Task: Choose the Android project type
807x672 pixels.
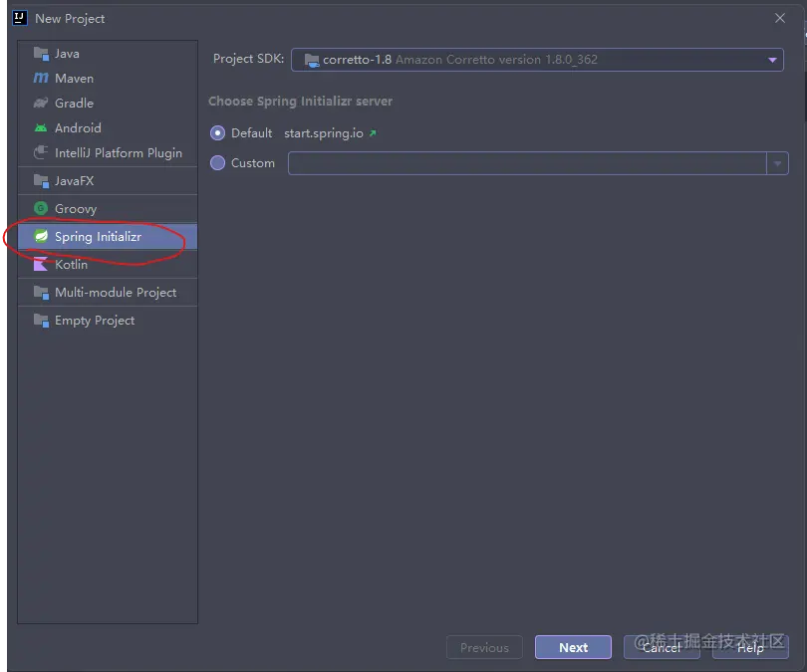Action: pyautogui.click(x=108, y=128)
